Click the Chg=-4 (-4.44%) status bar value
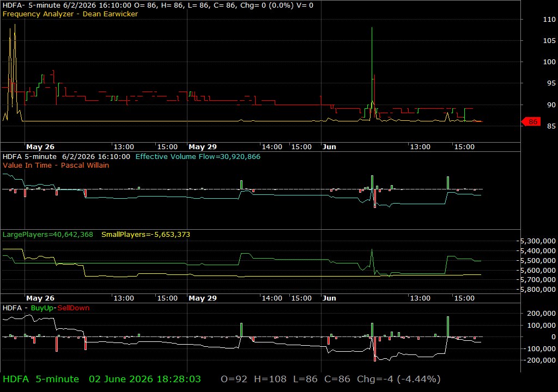 (x=399, y=379)
